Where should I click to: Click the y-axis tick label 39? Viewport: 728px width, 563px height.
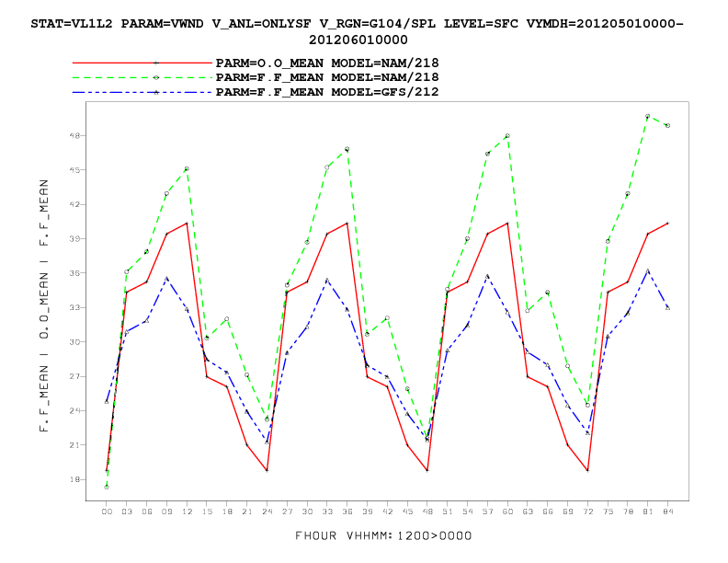[74, 239]
